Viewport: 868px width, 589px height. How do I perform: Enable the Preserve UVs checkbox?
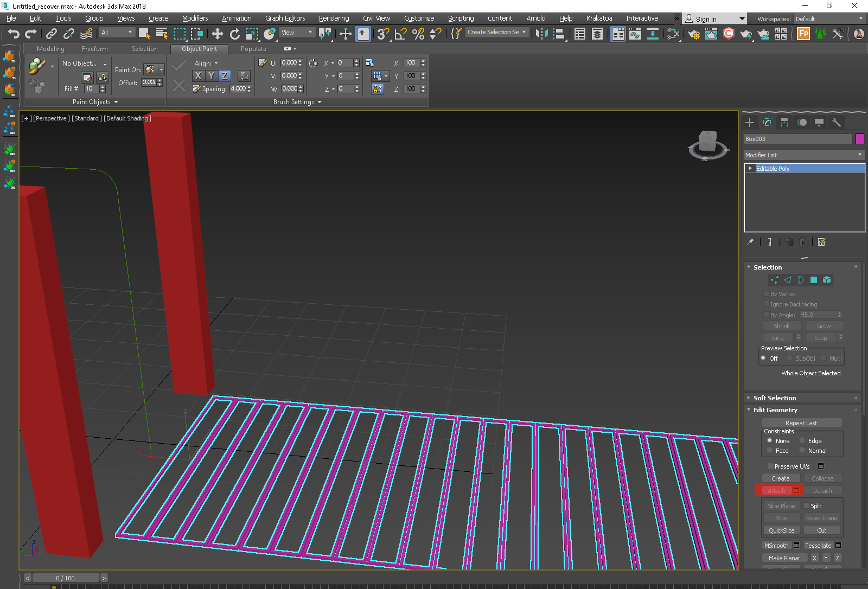tap(770, 466)
